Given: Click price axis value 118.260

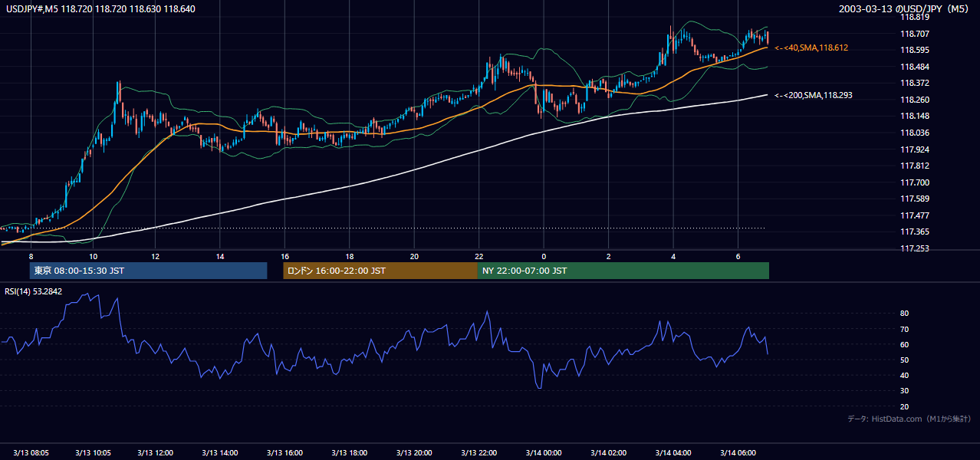Looking at the screenshot, I should pos(913,100).
